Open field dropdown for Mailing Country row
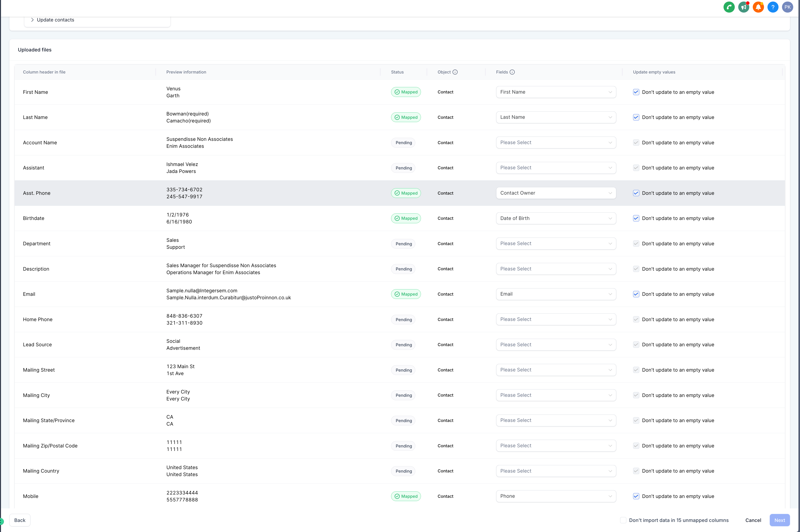This screenshot has width=800, height=532. tap(556, 471)
